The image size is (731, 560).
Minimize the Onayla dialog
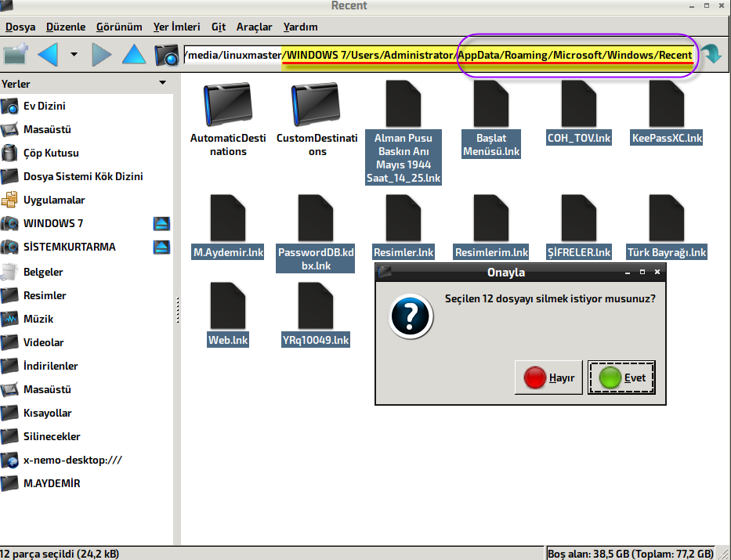pyautogui.click(x=628, y=273)
